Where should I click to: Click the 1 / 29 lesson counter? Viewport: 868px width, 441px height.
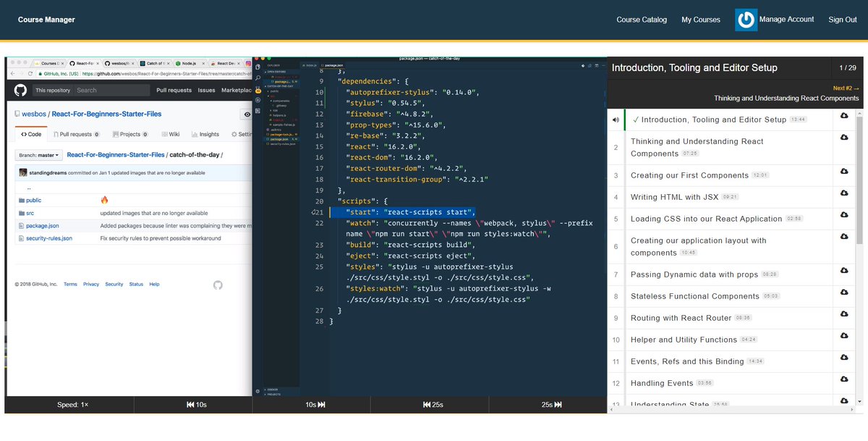coord(847,67)
